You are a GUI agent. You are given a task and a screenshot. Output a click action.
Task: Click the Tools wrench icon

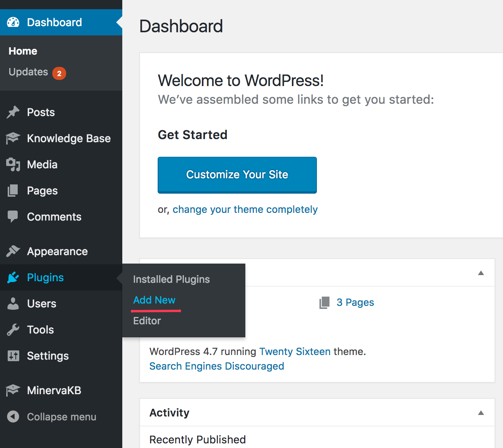(13, 330)
